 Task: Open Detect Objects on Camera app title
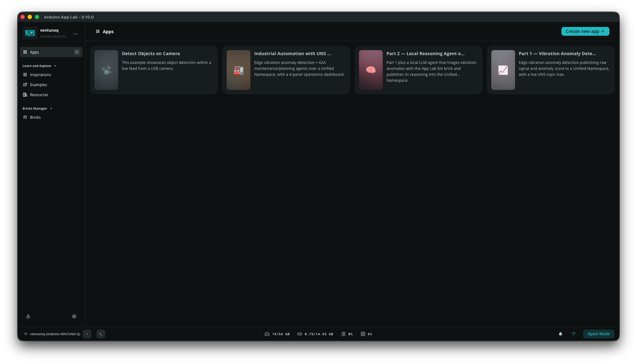pyautogui.click(x=151, y=54)
